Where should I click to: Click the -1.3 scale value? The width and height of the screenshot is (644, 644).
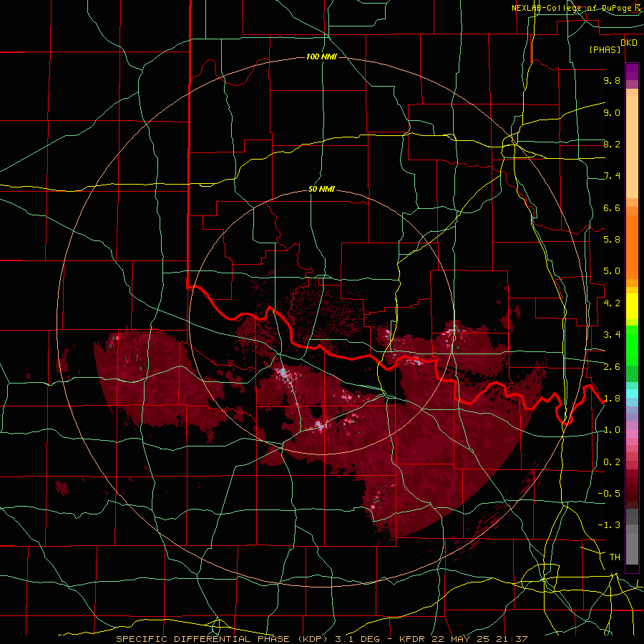609,525
